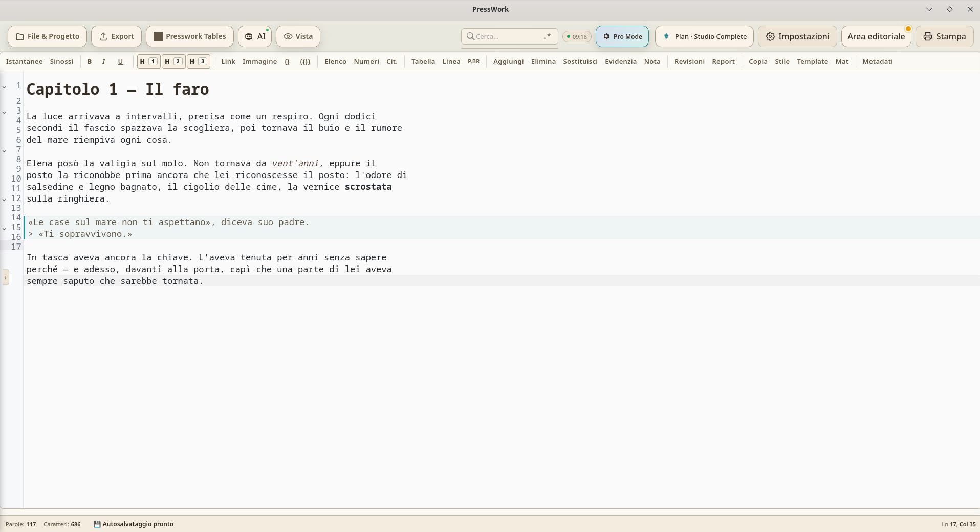
Task: Open the Metadati editor
Action: (x=878, y=61)
